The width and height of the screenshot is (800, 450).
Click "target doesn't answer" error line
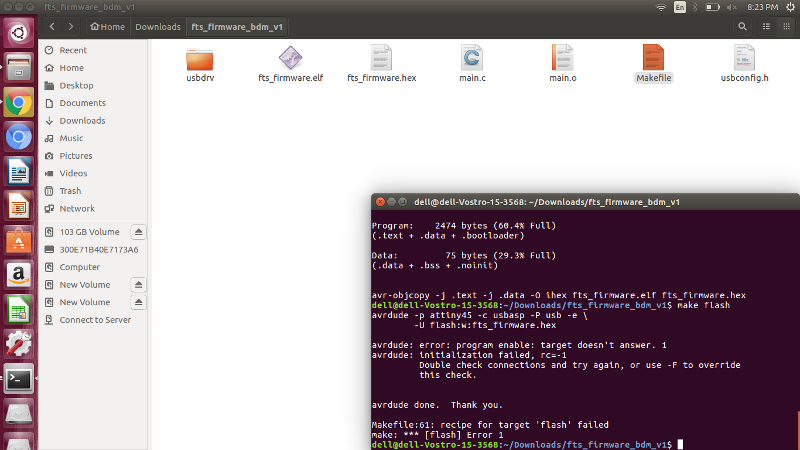point(519,345)
